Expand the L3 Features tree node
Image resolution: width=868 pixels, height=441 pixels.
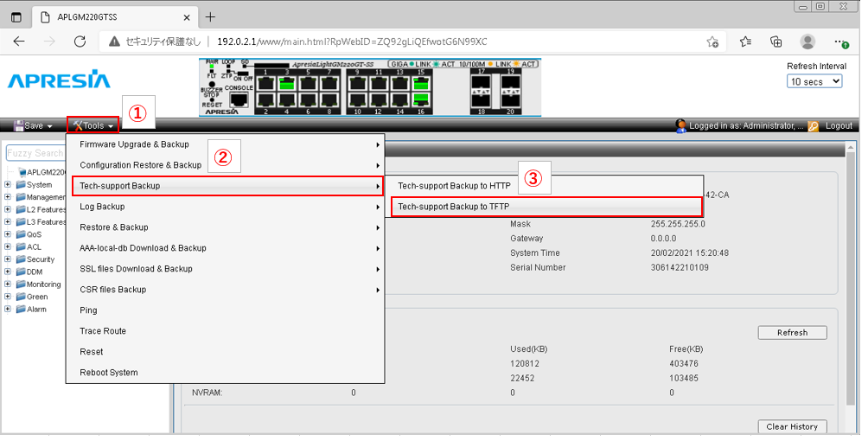8,222
